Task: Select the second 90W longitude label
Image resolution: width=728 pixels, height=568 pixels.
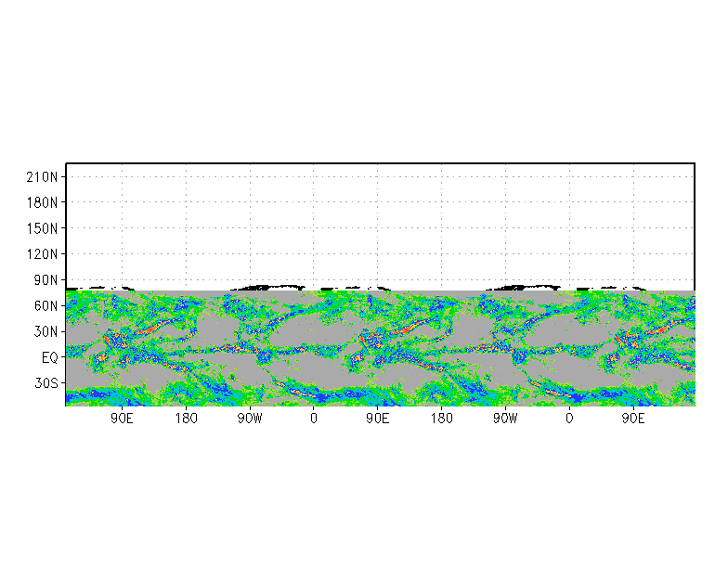Action: click(x=505, y=419)
